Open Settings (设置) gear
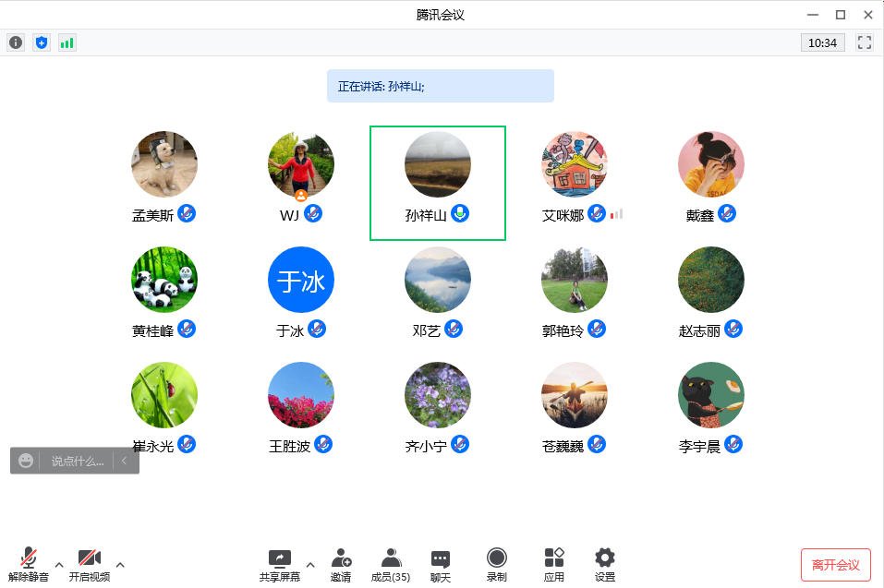 tap(605, 564)
